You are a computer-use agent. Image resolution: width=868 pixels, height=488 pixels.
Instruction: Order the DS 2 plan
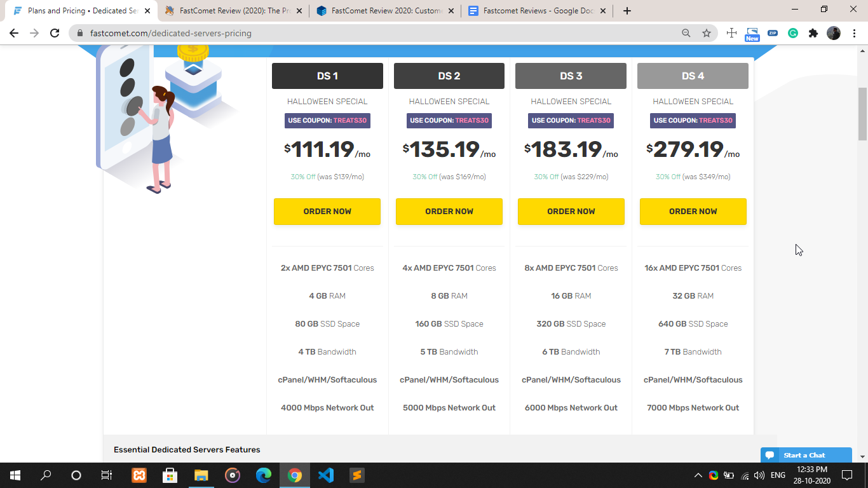point(449,212)
